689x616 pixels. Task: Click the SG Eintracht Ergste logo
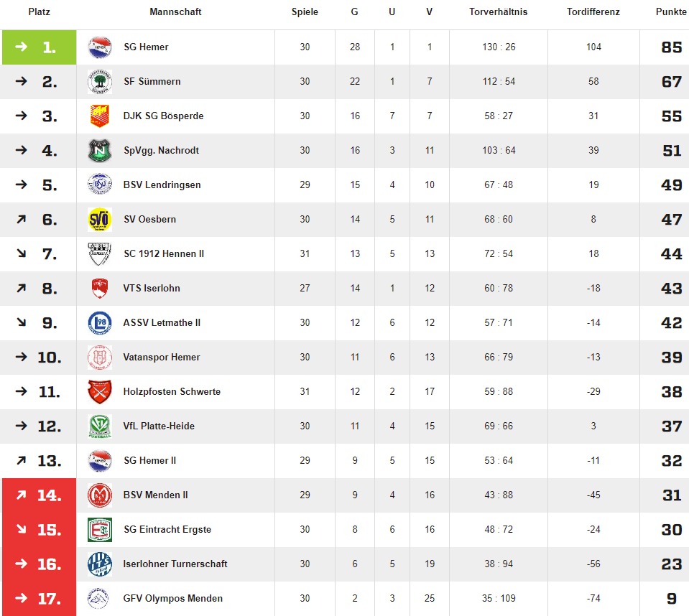[x=100, y=530]
